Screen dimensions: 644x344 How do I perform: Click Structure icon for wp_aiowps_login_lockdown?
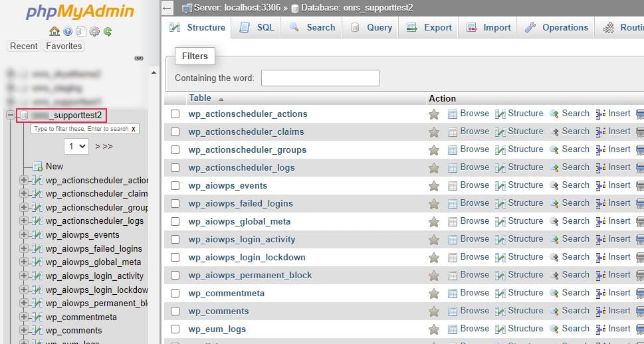coord(500,258)
